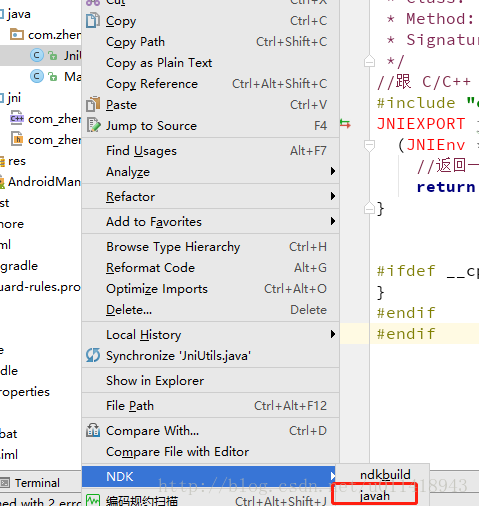
Task: Choose Paste from the context menu
Action: point(211,105)
